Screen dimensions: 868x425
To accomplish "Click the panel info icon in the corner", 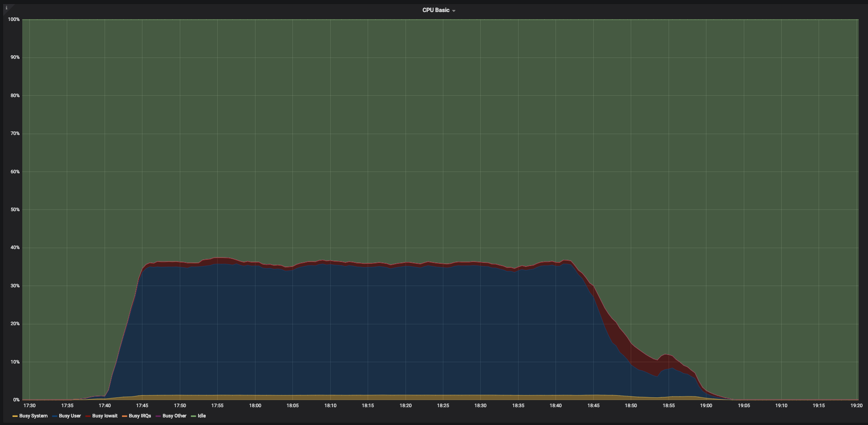I will [x=7, y=8].
